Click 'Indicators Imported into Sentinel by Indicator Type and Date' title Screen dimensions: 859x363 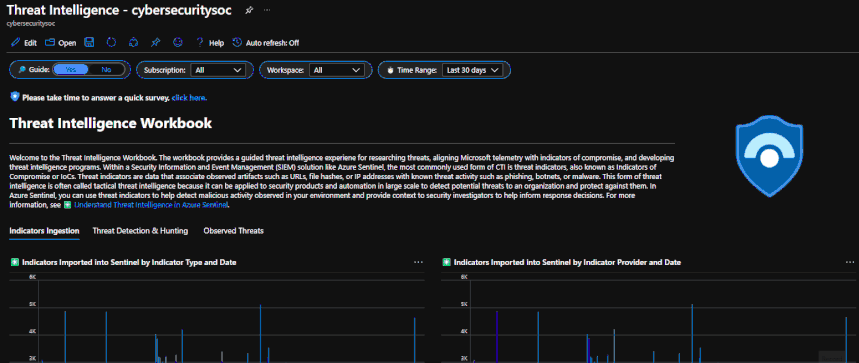(x=129, y=262)
